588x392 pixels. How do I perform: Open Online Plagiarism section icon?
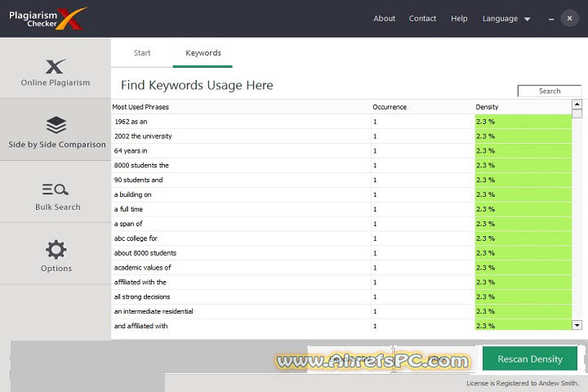coord(56,66)
